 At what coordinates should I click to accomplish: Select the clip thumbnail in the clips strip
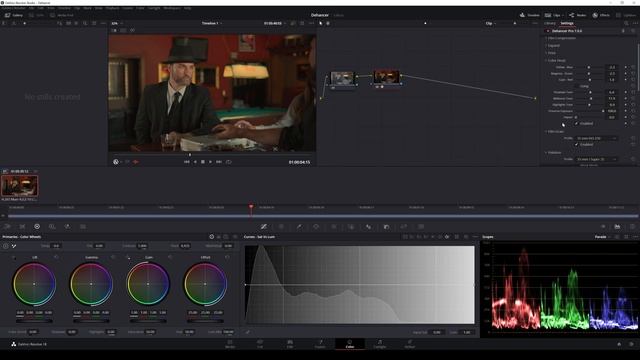(20, 186)
